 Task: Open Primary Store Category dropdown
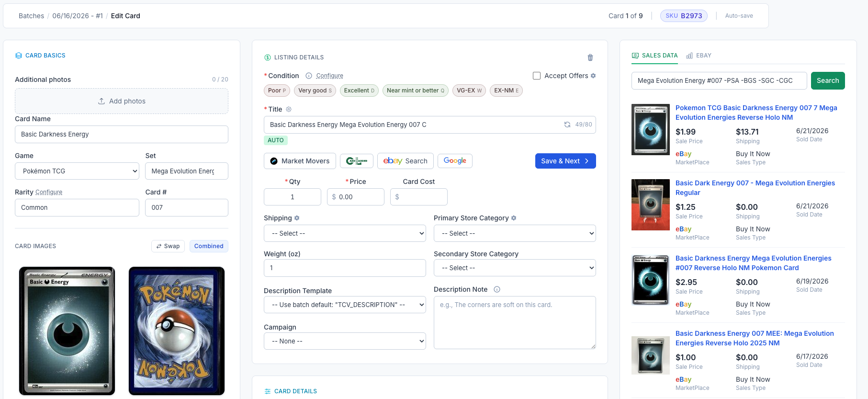click(515, 233)
